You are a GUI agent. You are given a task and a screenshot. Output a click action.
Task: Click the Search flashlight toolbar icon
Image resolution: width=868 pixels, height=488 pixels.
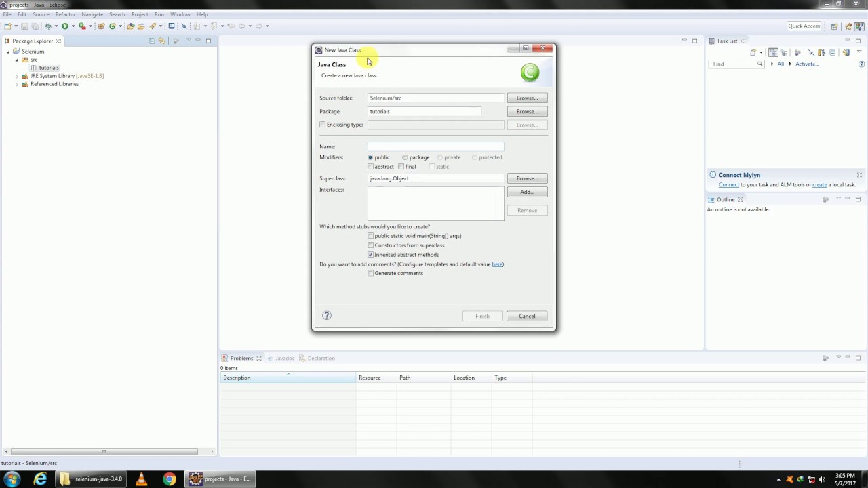point(152,26)
